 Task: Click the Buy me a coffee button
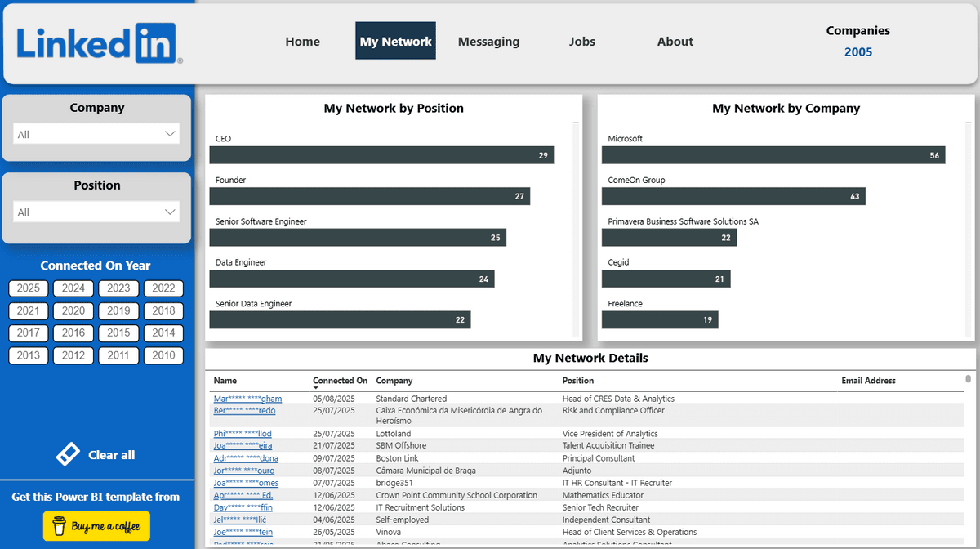coord(97,526)
